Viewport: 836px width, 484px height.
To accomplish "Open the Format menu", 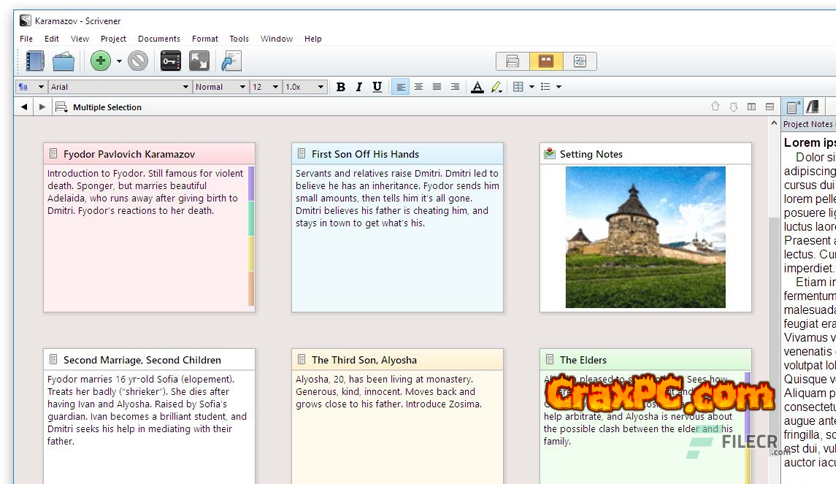I will (204, 39).
